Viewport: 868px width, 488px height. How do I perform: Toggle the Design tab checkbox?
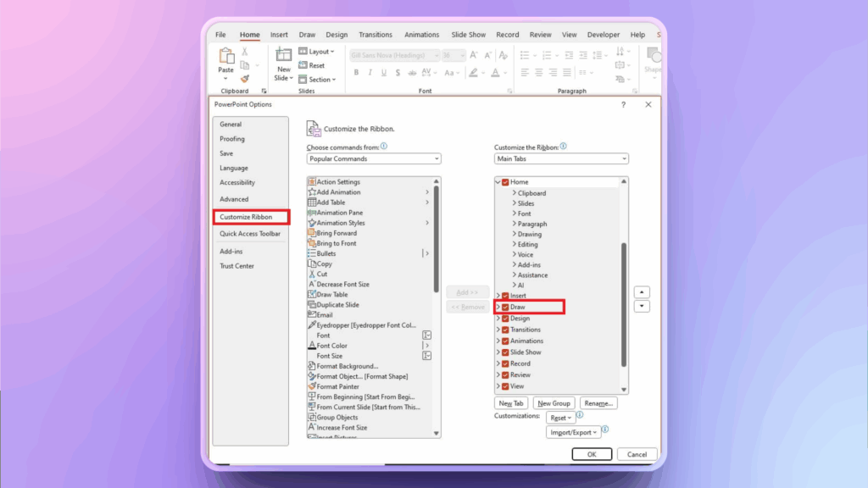[x=506, y=319]
